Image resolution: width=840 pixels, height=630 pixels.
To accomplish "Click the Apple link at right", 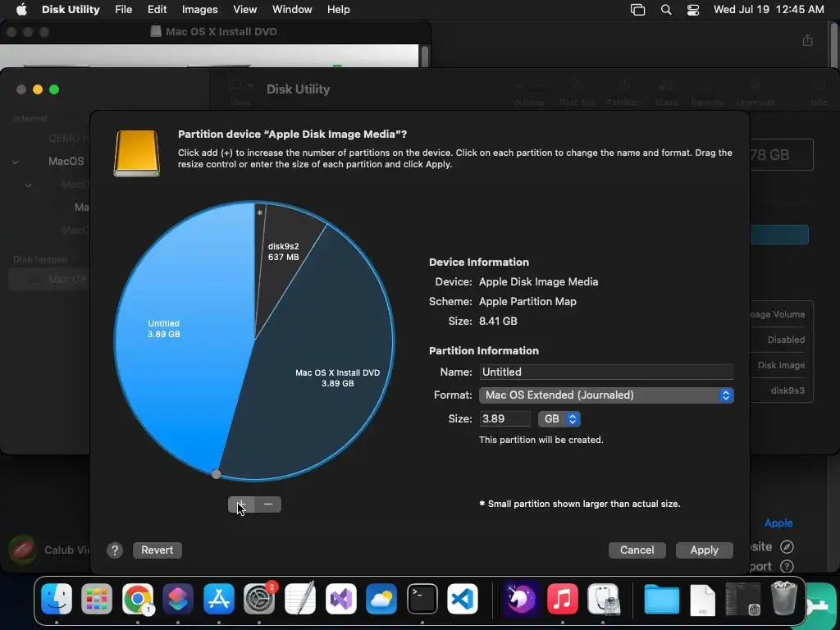I will pos(778,523).
